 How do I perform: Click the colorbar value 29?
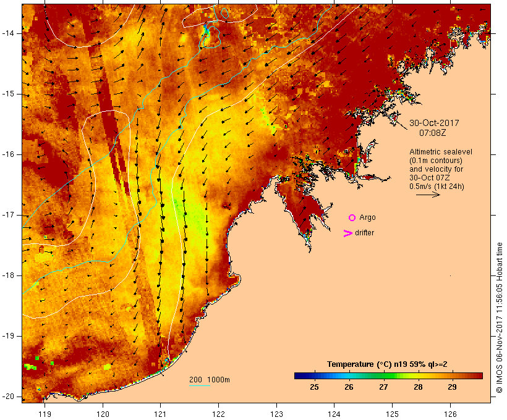453,387
